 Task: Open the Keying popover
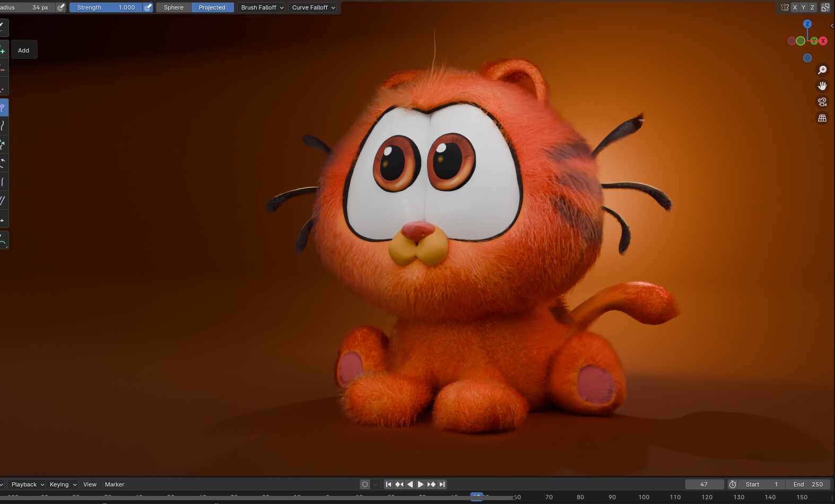(x=63, y=484)
